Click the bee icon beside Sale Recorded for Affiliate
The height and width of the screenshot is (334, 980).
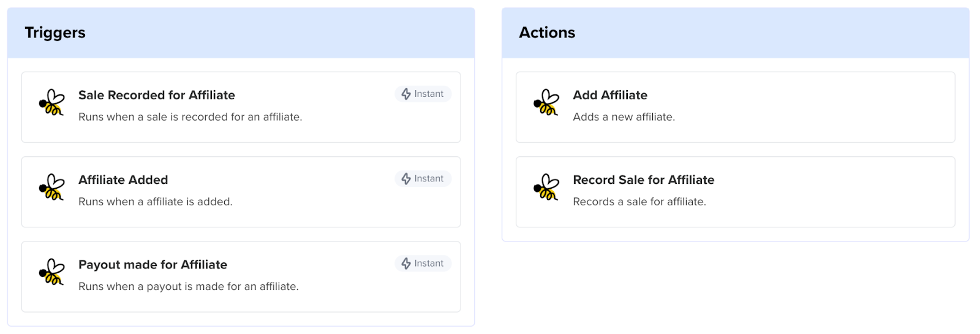click(x=51, y=102)
